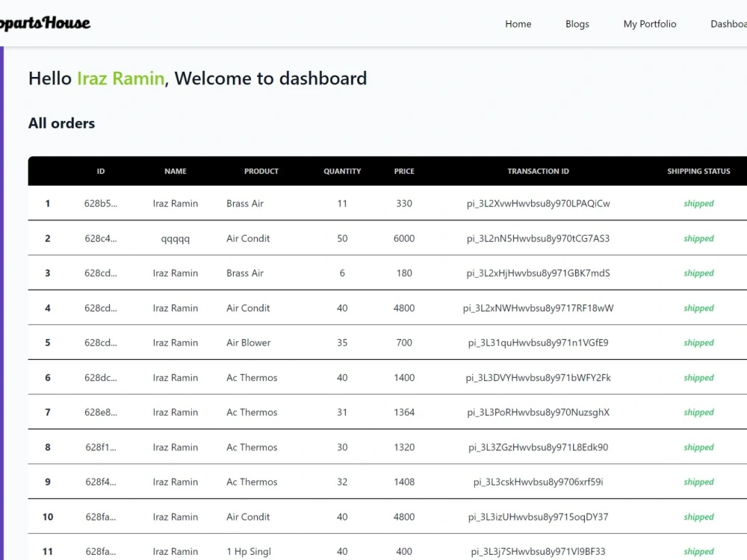Click the Air Blower product cell
The width and height of the screenshot is (747, 560).
point(248,343)
